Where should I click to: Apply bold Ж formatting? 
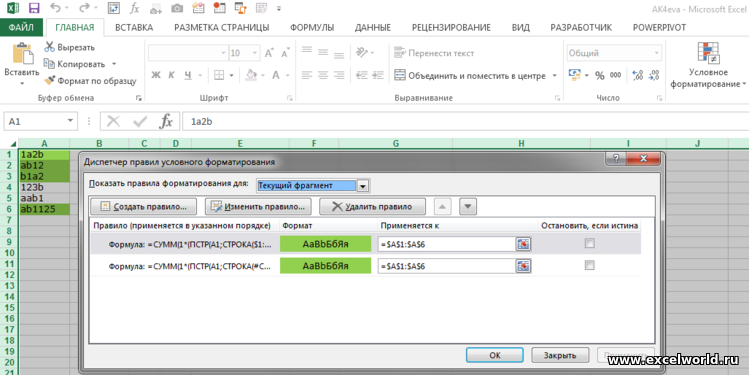pos(156,75)
